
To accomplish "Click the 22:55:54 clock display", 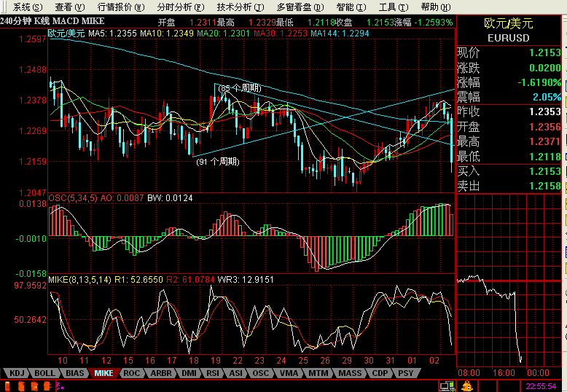I will tap(541, 387).
